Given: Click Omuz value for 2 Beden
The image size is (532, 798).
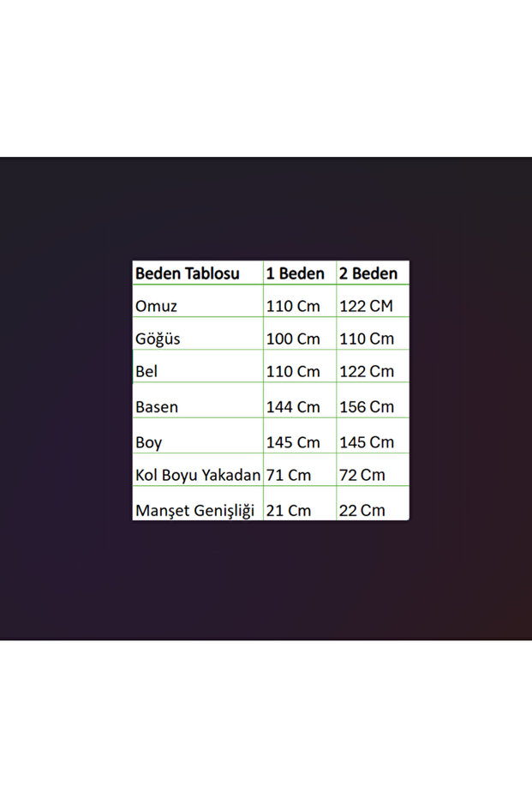Looking at the screenshot, I should click(368, 305).
